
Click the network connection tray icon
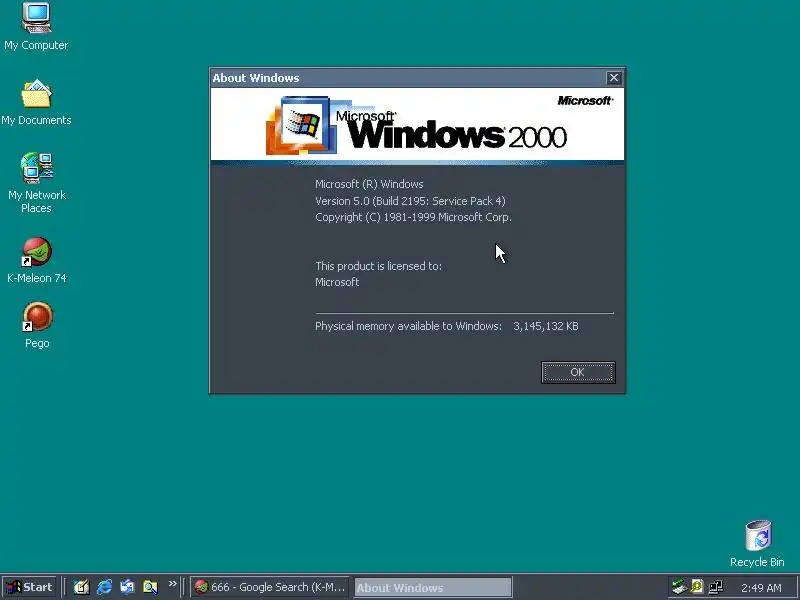(x=716, y=587)
